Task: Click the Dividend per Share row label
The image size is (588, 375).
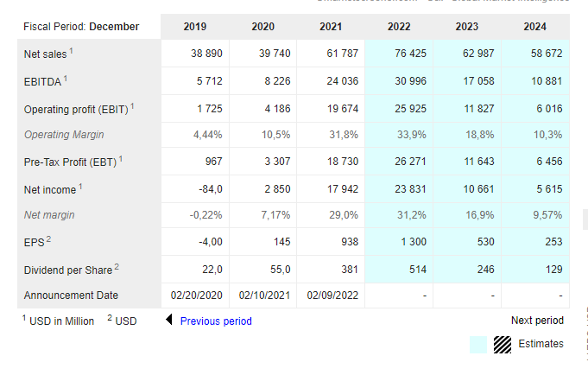Action: 72,270
